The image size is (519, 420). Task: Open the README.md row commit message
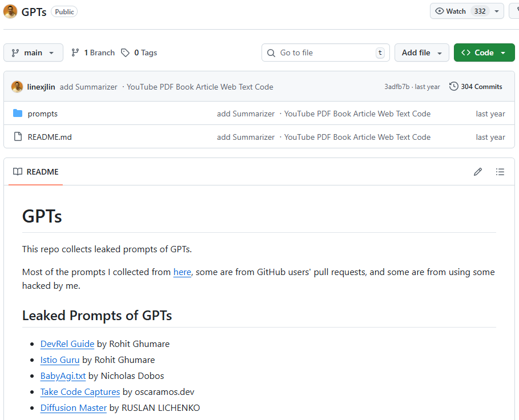324,137
